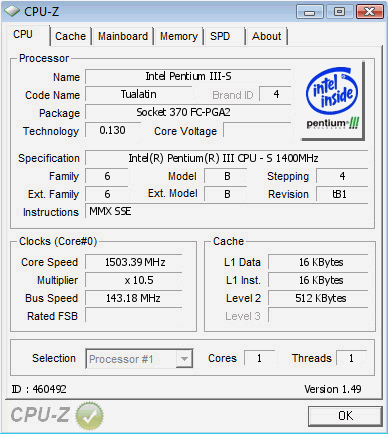Click the OK button
Image resolution: width=388 pixels, height=434 pixels.
[345, 416]
